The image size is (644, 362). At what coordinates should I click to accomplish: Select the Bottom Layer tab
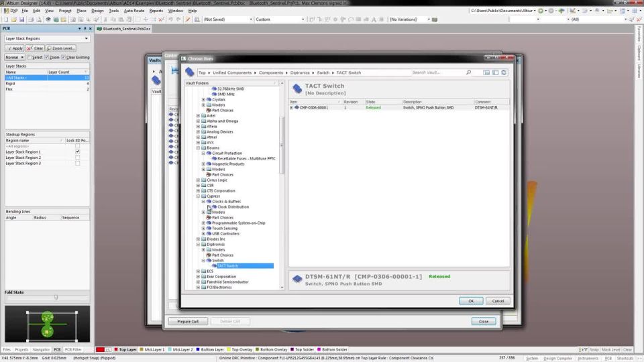click(209, 350)
